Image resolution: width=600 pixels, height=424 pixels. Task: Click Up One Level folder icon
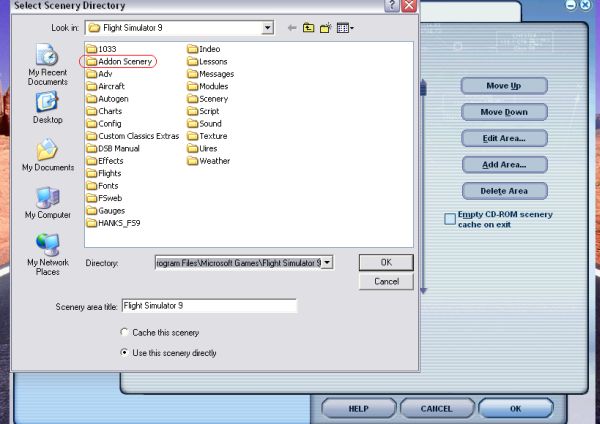pyautogui.click(x=311, y=30)
